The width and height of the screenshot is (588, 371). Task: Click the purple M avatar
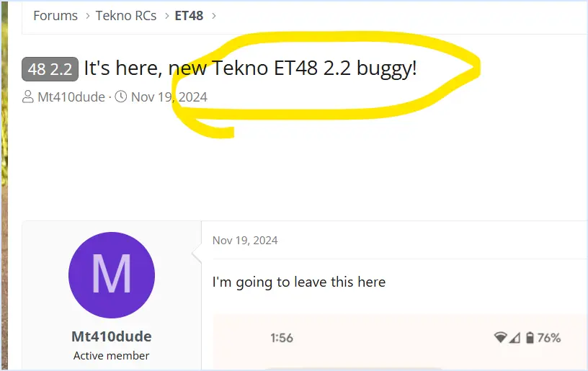(112, 275)
